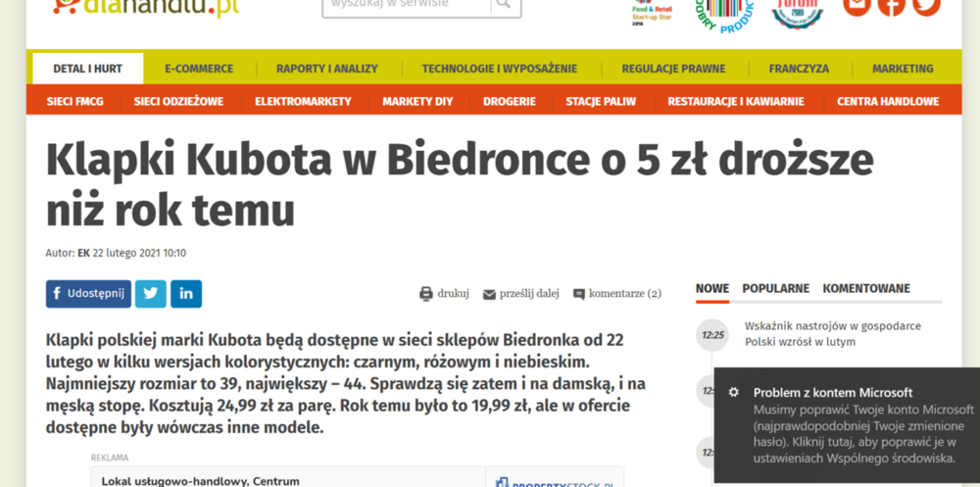Open the E-commerce menu item
This screenshot has height=487, width=980.
point(199,69)
